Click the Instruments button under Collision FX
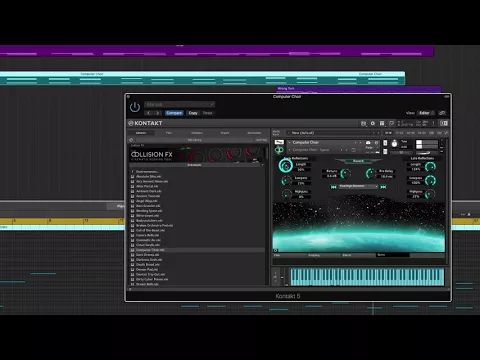Image resolution: width=480 pixels, height=360 pixels. [x=194, y=165]
